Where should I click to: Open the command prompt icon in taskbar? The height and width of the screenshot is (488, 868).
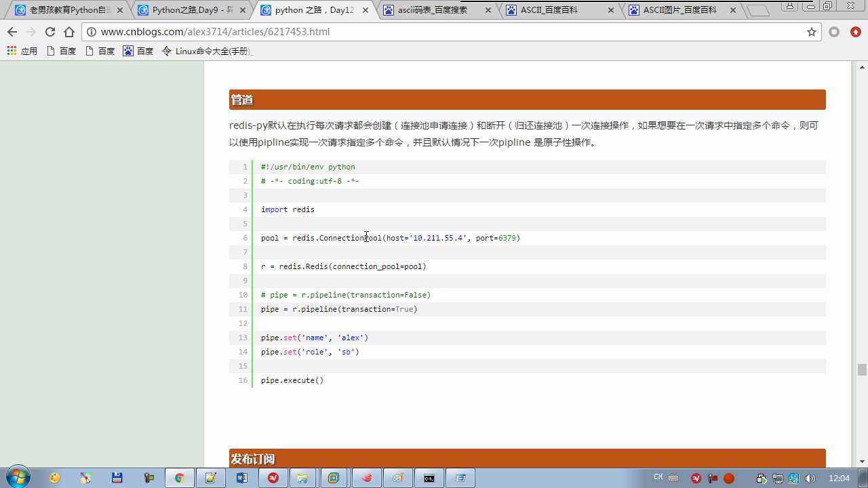click(x=429, y=478)
